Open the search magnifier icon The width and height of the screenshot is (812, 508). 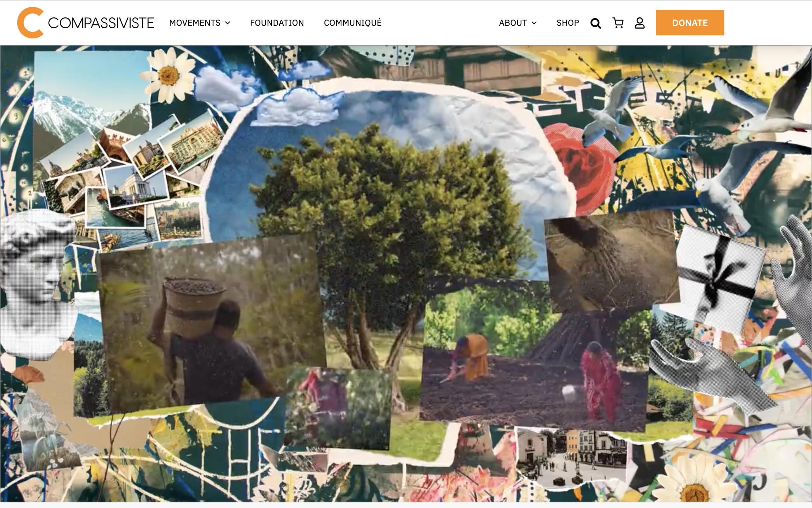(595, 23)
